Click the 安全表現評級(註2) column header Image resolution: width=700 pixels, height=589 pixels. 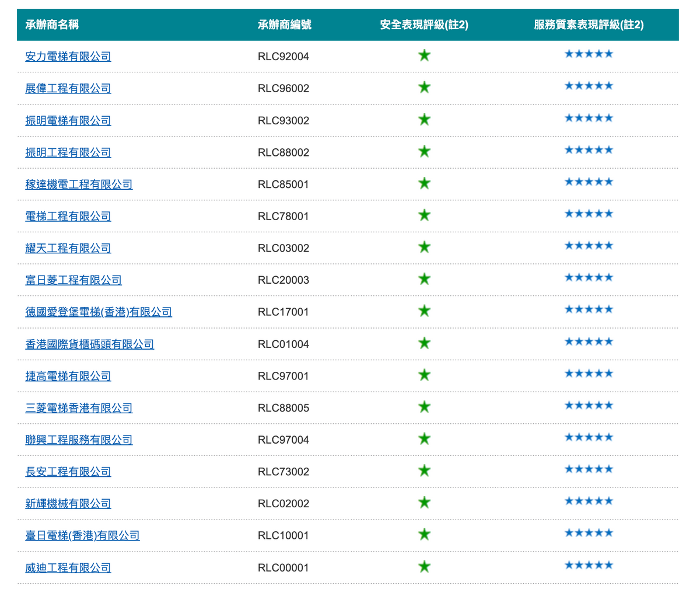point(424,25)
